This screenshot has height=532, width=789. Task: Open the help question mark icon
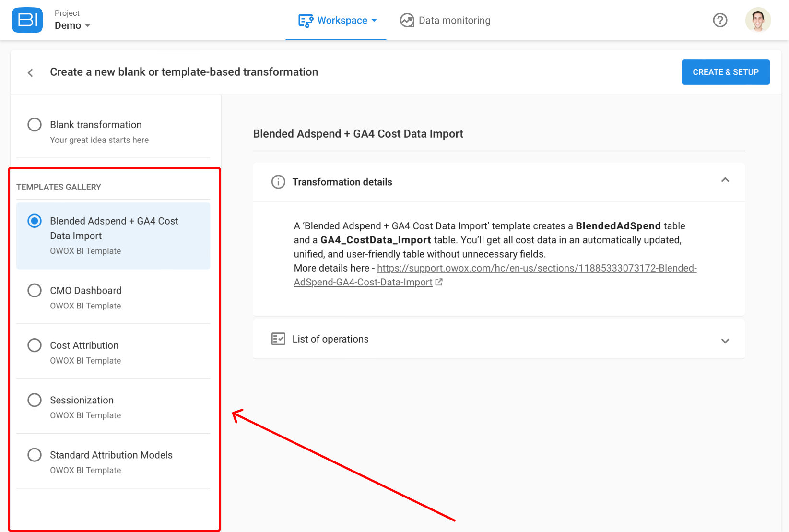click(x=720, y=20)
